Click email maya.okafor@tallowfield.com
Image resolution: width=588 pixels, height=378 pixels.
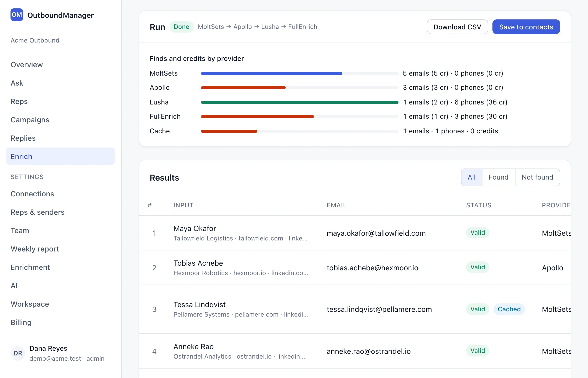(376, 233)
